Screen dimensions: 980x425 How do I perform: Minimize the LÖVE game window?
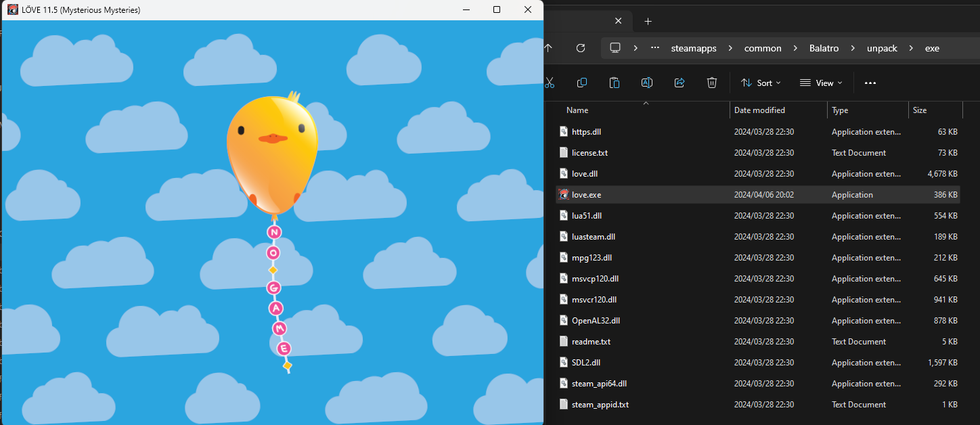click(x=466, y=9)
